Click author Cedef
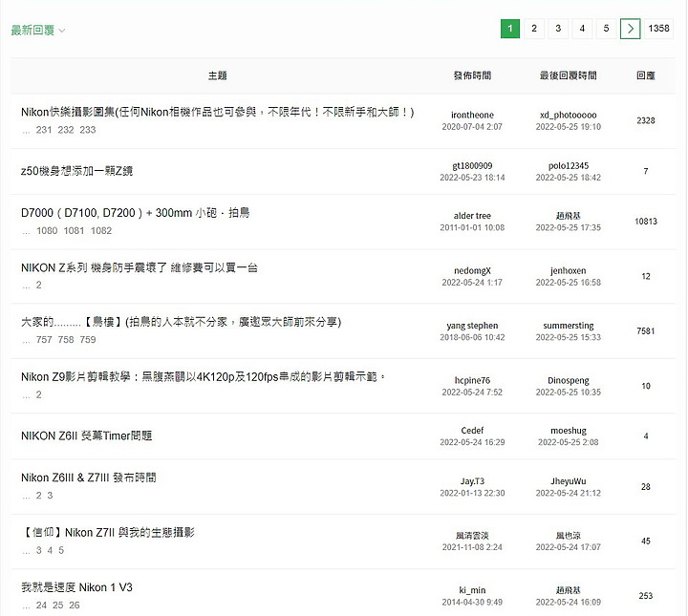Screen dimensions: 688x616 pyautogui.click(x=472, y=431)
